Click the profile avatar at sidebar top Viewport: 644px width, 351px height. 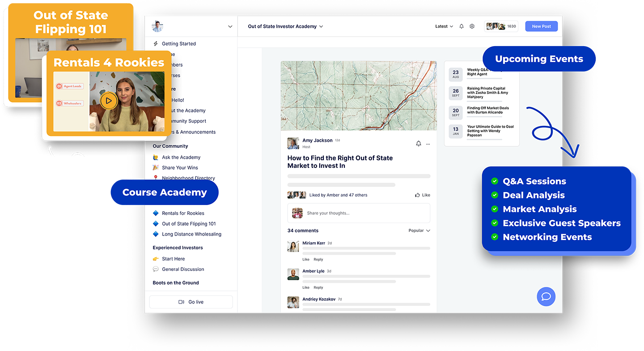(x=157, y=26)
